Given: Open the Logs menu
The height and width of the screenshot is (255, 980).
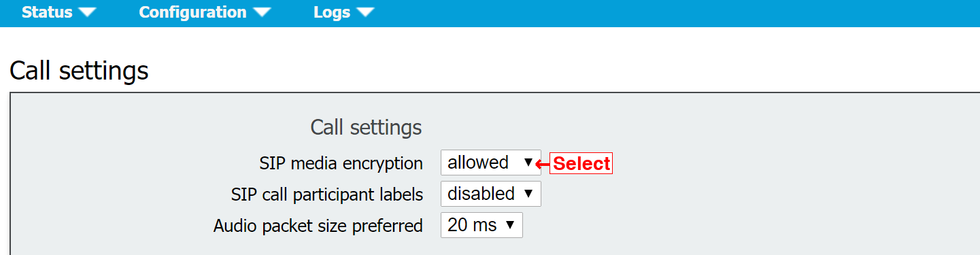Looking at the screenshot, I should pyautogui.click(x=344, y=12).
